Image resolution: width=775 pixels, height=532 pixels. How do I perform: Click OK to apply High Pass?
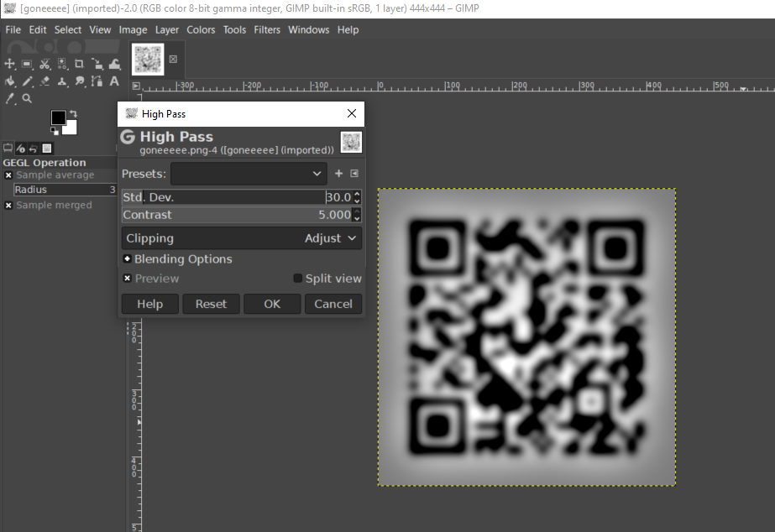click(x=272, y=304)
